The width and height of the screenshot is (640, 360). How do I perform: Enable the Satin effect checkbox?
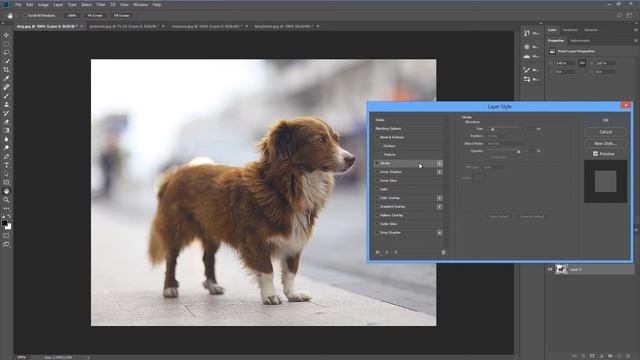(x=377, y=189)
